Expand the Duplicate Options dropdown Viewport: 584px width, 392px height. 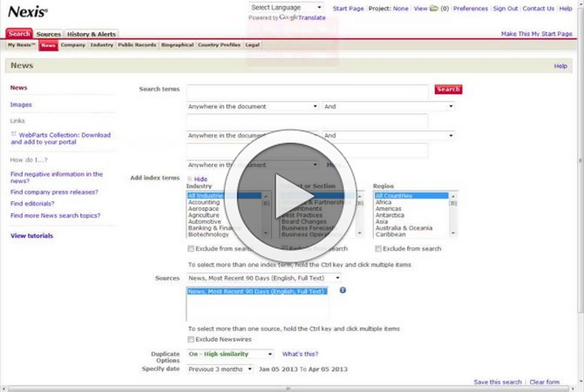(231, 354)
